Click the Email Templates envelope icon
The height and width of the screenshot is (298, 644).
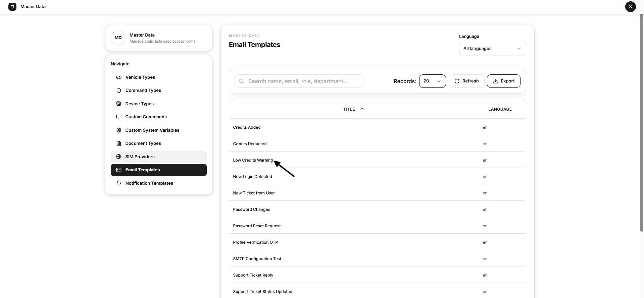pyautogui.click(x=119, y=170)
